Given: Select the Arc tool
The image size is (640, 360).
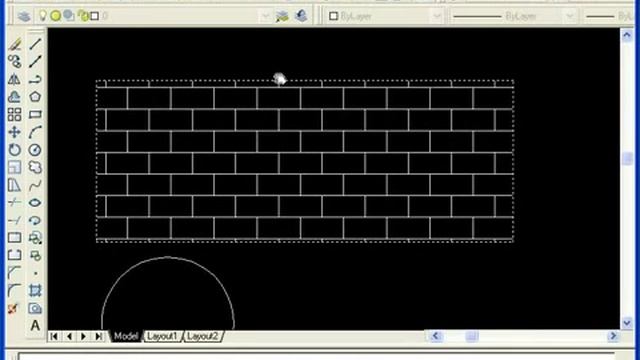Looking at the screenshot, I should [35, 132].
